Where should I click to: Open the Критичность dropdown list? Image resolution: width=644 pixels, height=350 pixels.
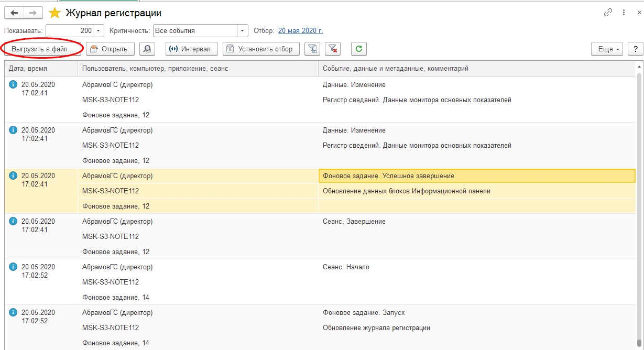(x=243, y=31)
